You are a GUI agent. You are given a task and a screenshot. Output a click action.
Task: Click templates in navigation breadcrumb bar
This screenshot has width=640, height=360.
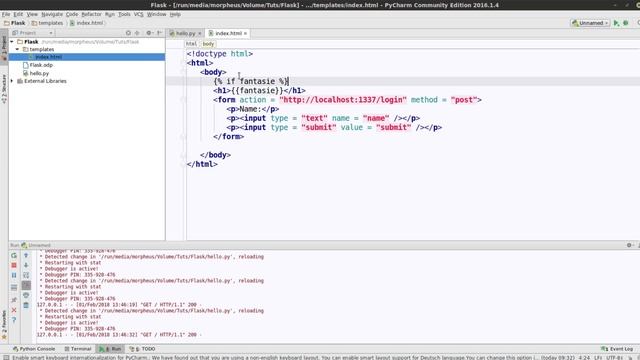pyautogui.click(x=47, y=23)
